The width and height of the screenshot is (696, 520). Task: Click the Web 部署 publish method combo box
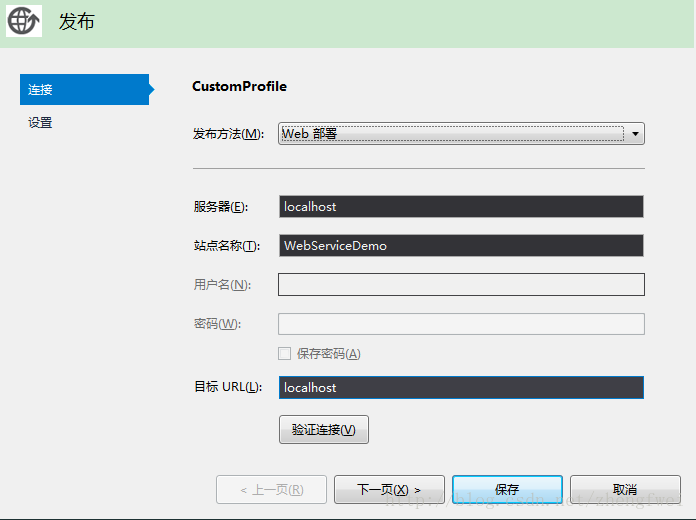click(x=461, y=134)
